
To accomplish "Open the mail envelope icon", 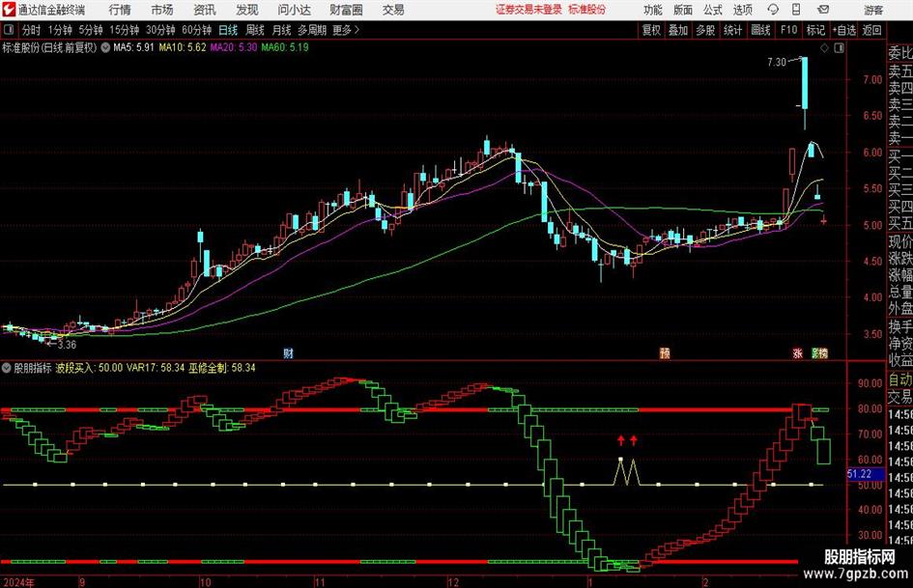I will pyautogui.click(x=823, y=10).
